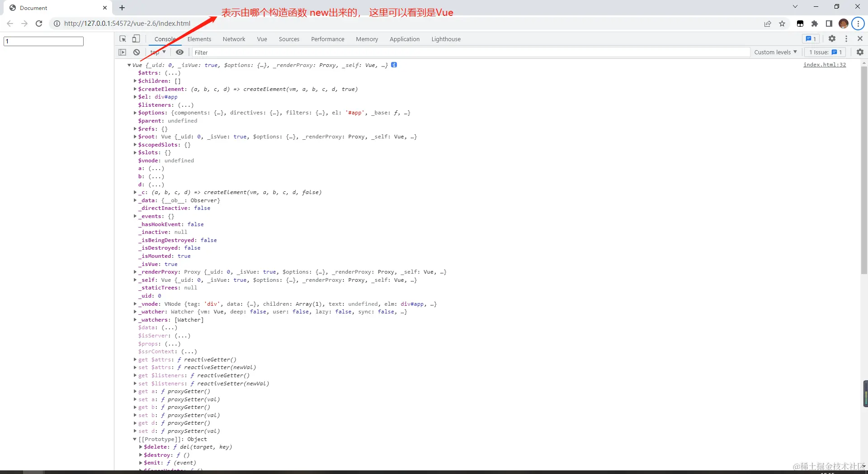
Task: Show the console sidebar panel icon
Action: pyautogui.click(x=123, y=52)
